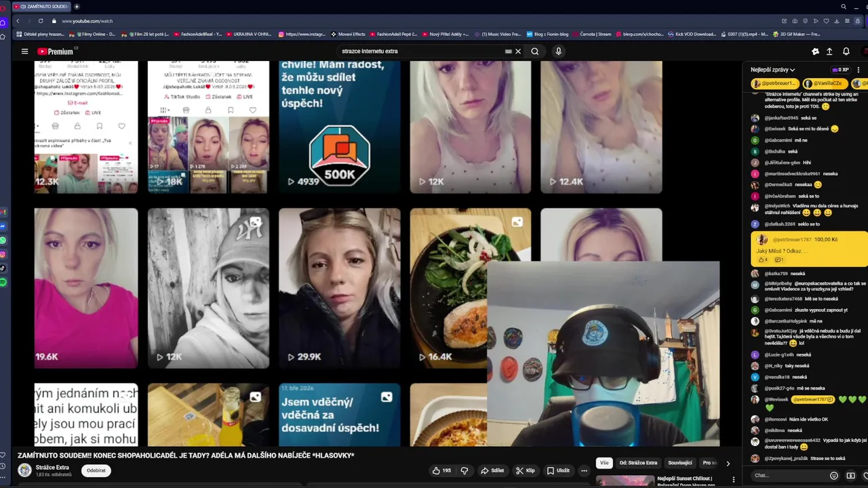868x488 pixels.
Task: Open live chat options kebab menu
Action: (x=859, y=70)
